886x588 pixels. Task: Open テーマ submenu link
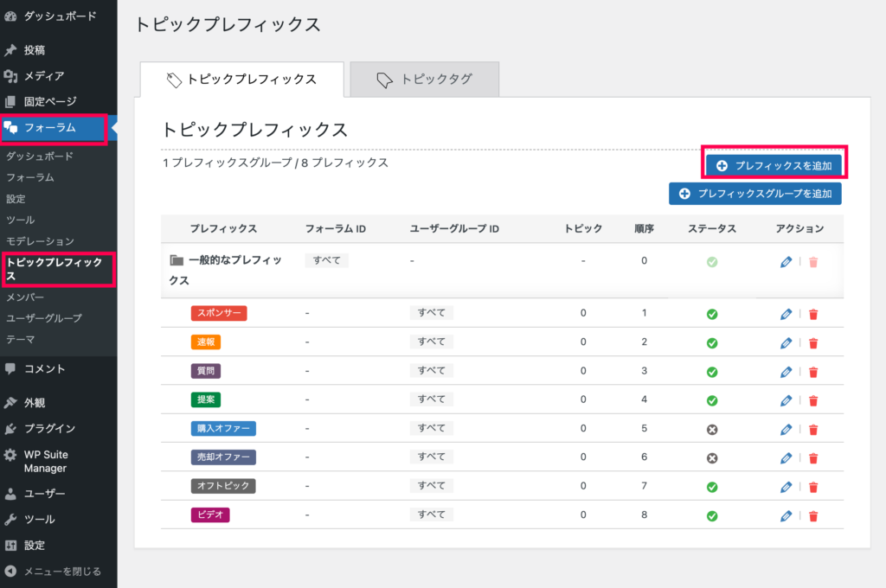coord(21,340)
